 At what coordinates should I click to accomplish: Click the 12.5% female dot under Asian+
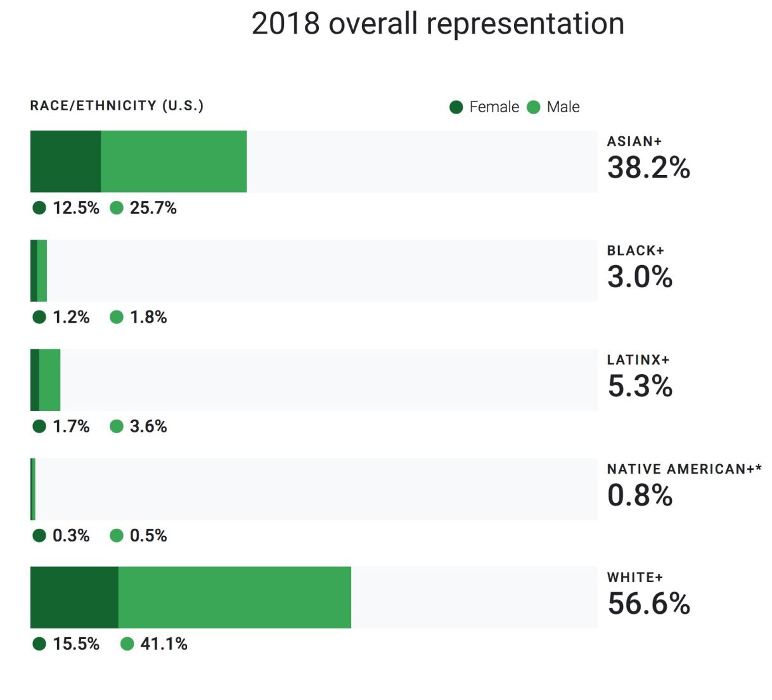[39, 208]
